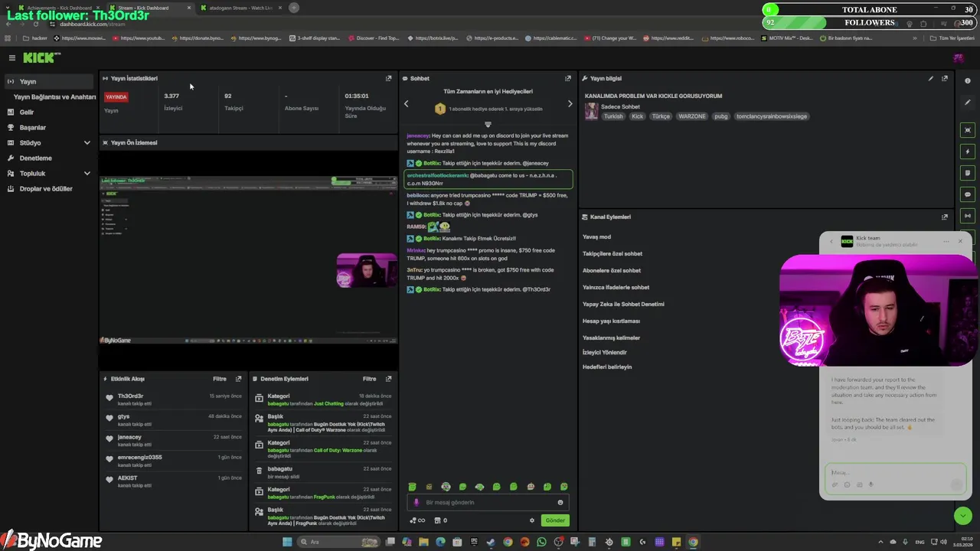980x551 pixels.
Task: Pop out the Sohbet chat panel
Action: (x=568, y=78)
